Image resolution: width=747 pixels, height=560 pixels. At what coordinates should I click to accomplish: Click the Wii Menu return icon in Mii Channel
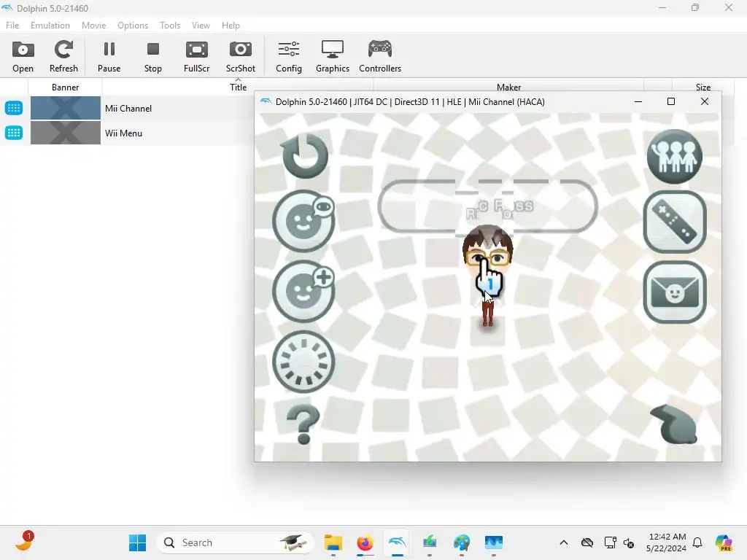pyautogui.click(x=305, y=156)
